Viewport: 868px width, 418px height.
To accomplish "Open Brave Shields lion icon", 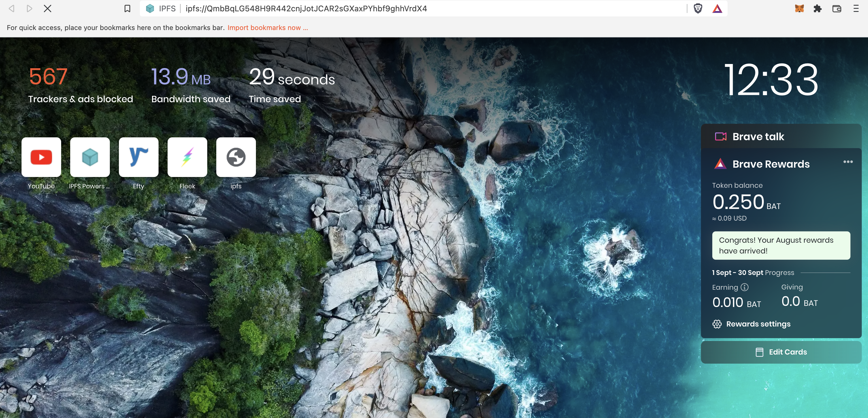I will coord(698,8).
